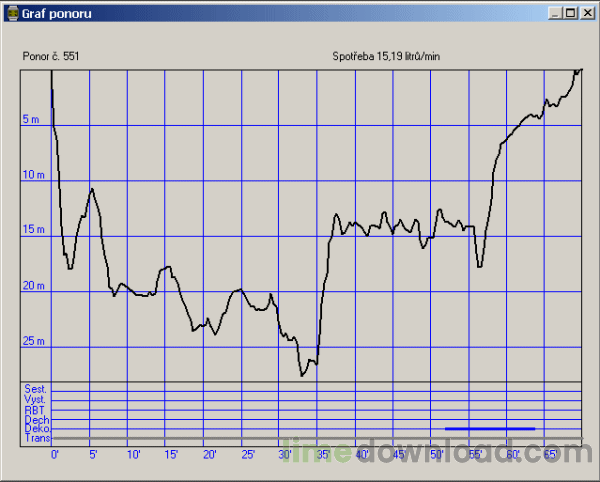
Task: Click the 50' time axis label
Action: 437,454
